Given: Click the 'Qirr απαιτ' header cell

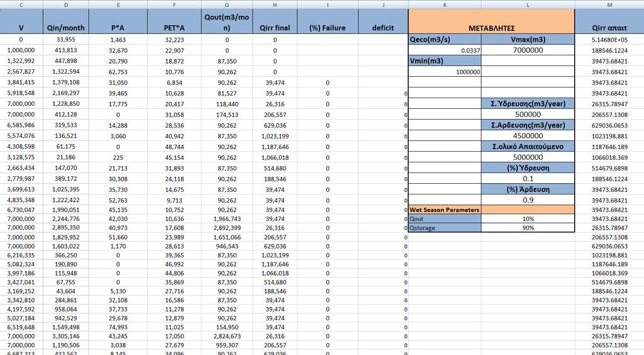Looking at the screenshot, I should click(609, 21).
